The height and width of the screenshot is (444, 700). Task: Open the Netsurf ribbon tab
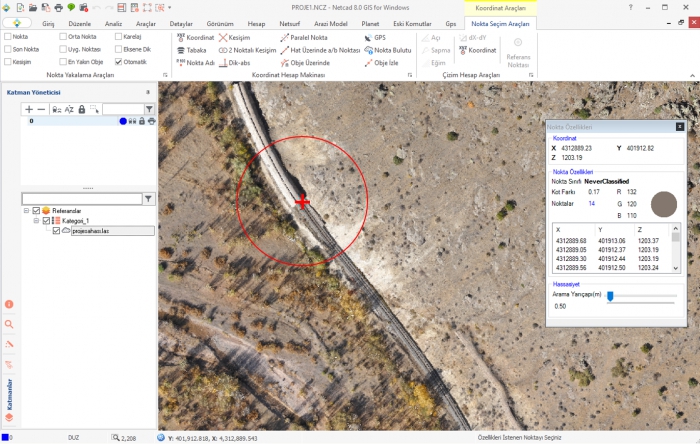click(x=289, y=23)
